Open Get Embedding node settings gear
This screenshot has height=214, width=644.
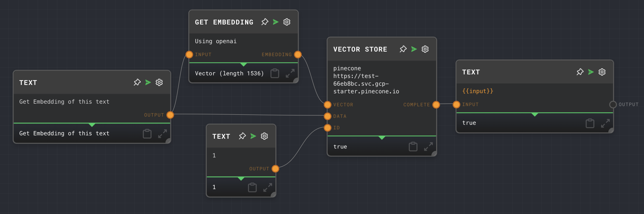(287, 22)
